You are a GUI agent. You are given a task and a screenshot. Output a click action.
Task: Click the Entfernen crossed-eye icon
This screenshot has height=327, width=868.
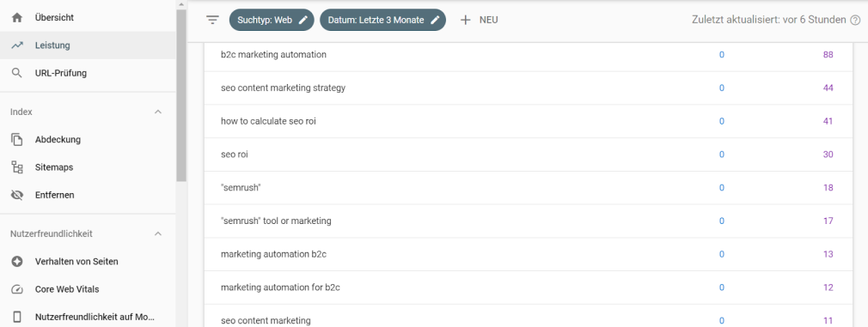tap(17, 195)
